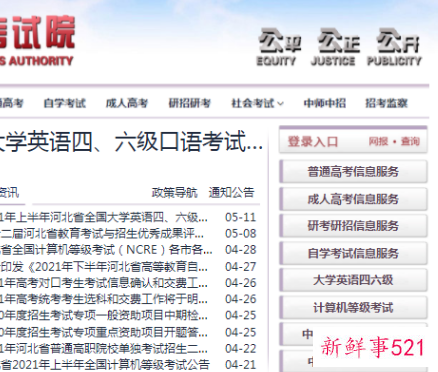Click the 公平 EQUITY logo graphic
This screenshot has width=438, height=372.
279,47
